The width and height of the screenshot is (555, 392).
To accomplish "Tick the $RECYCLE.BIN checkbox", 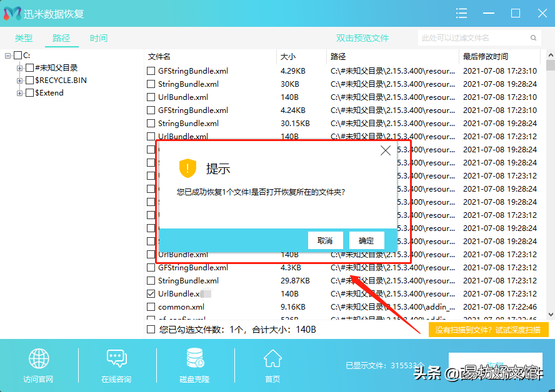I will (30, 81).
